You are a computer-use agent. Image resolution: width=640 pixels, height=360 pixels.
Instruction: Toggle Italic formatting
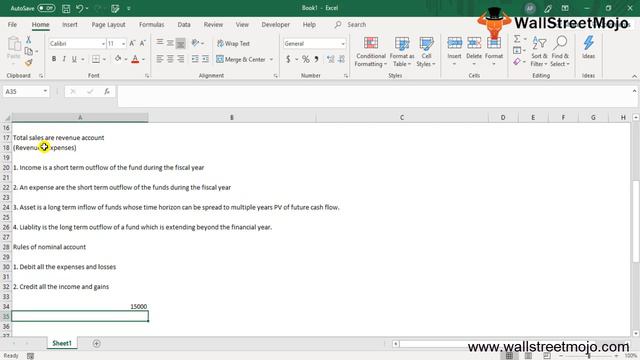(64, 59)
